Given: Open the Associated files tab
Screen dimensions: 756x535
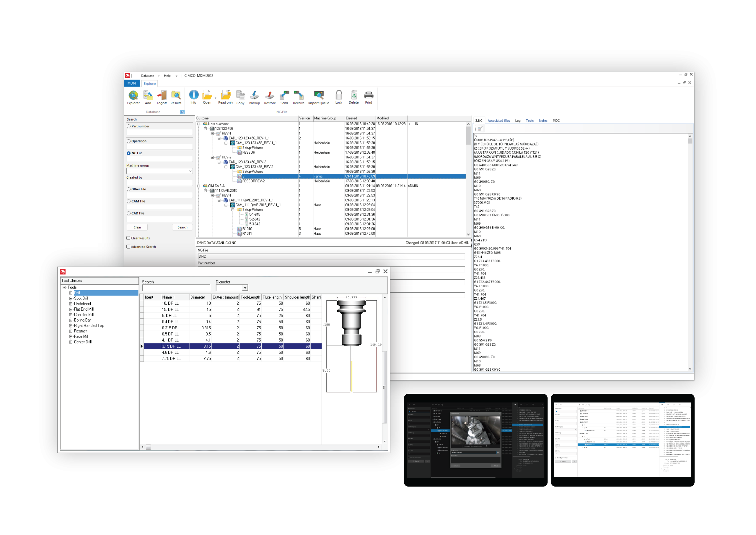Looking at the screenshot, I should [x=498, y=121].
